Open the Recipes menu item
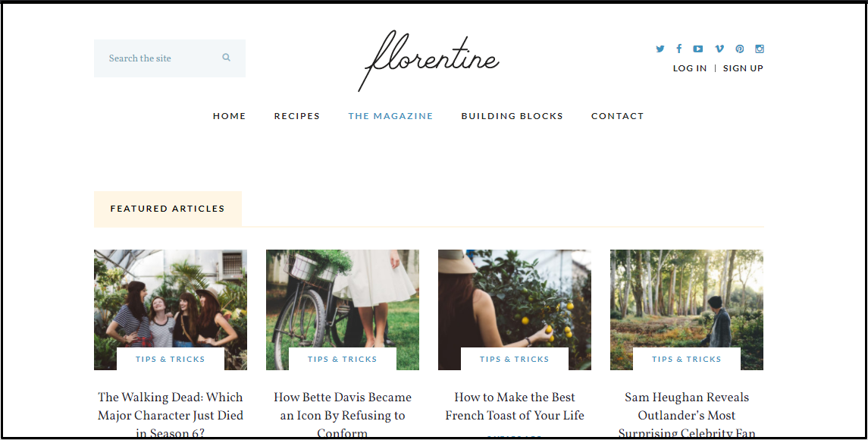The width and height of the screenshot is (868, 440). click(x=296, y=116)
